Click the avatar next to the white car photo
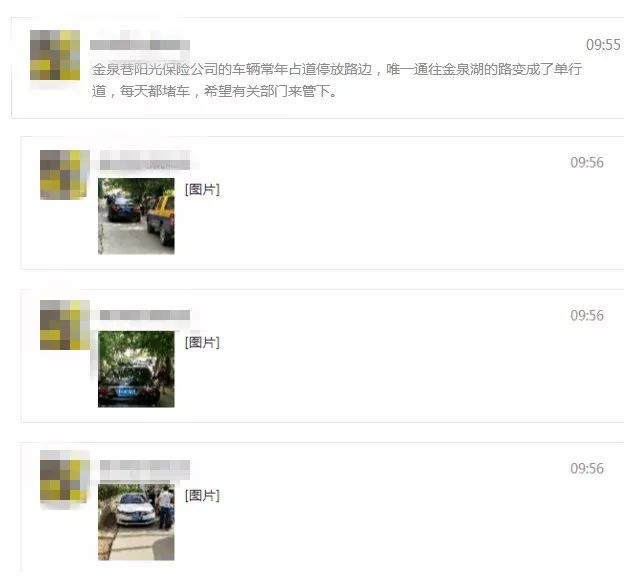This screenshot has height=582, width=634. [65, 476]
